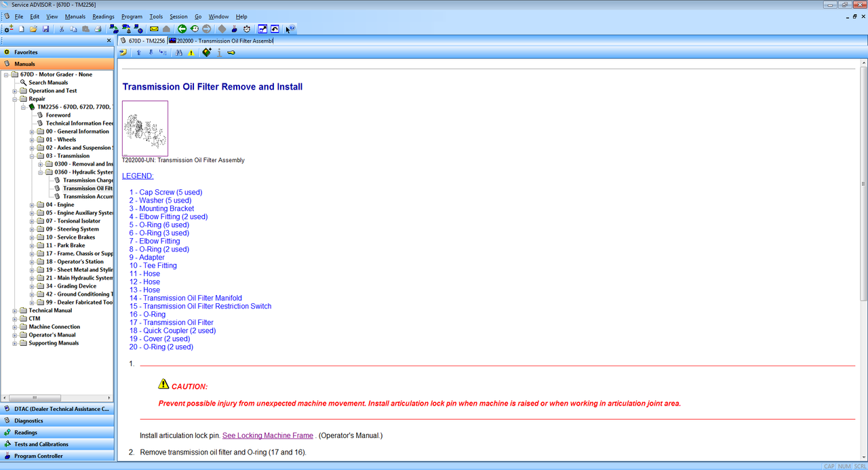Follow the See Locking Machine Frame link

coord(268,435)
